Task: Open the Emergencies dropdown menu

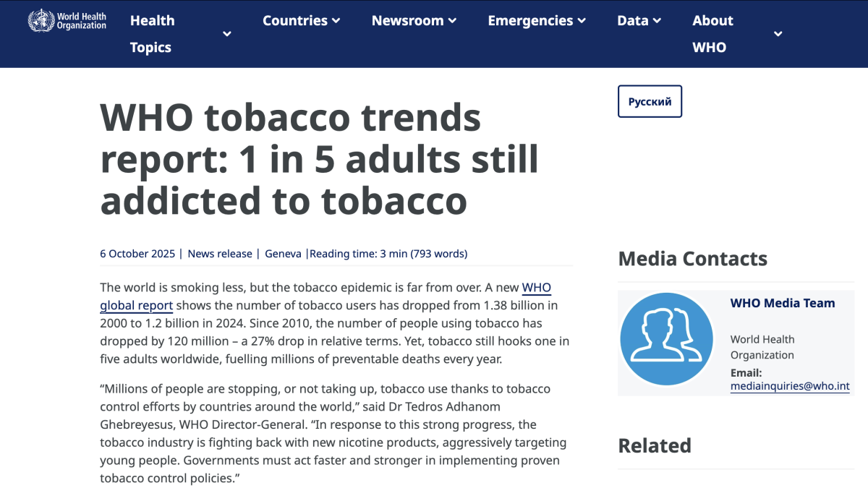Action: click(x=536, y=21)
